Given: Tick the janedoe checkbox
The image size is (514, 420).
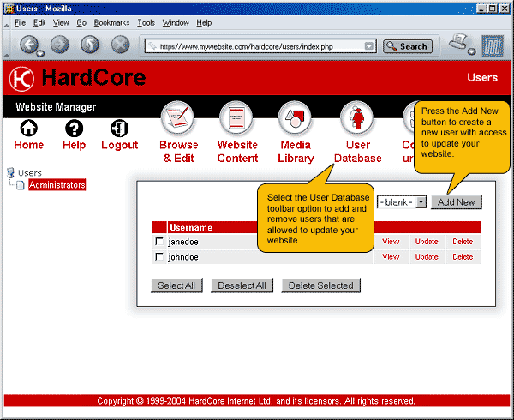Looking at the screenshot, I should click(x=159, y=242).
